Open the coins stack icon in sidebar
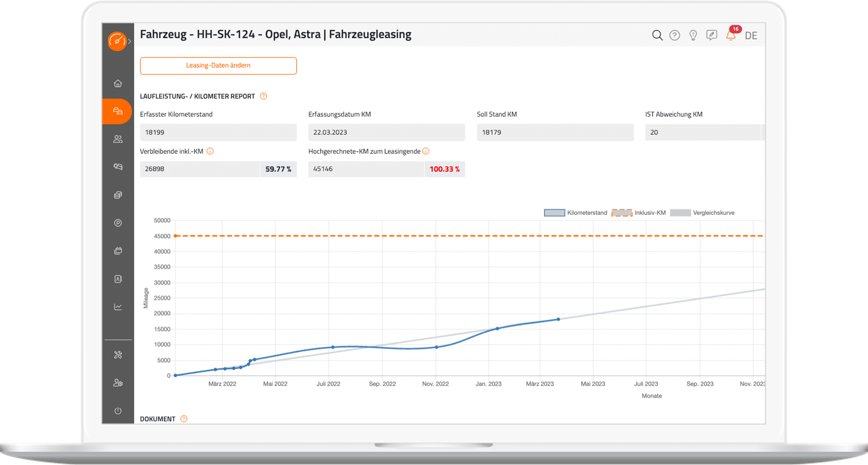 [118, 195]
